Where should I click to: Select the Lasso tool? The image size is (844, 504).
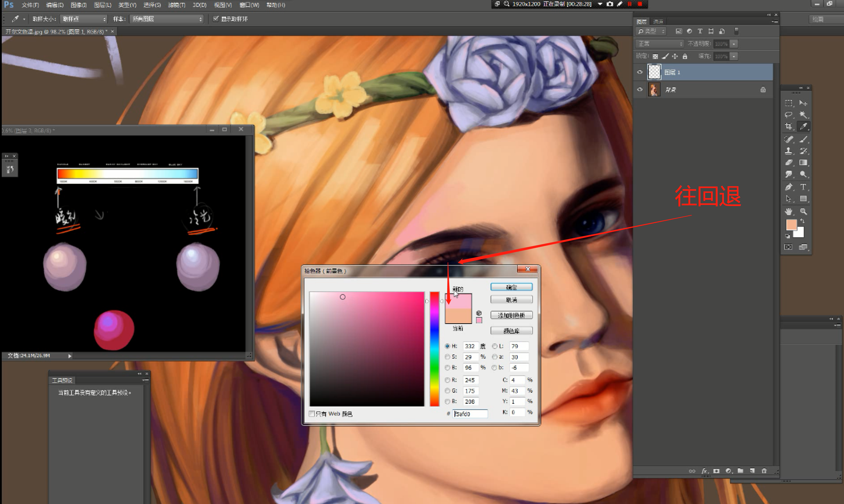point(788,115)
